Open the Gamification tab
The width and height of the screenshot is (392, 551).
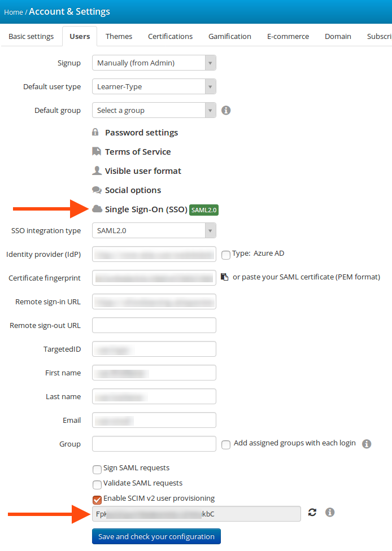(229, 36)
